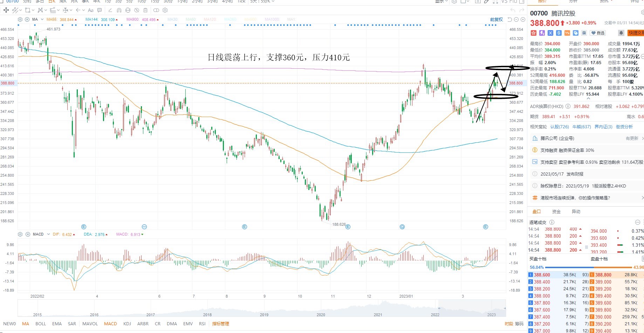Toggle the RSI sub-indicator
The width and height of the screenshot is (644, 333).
202,324
